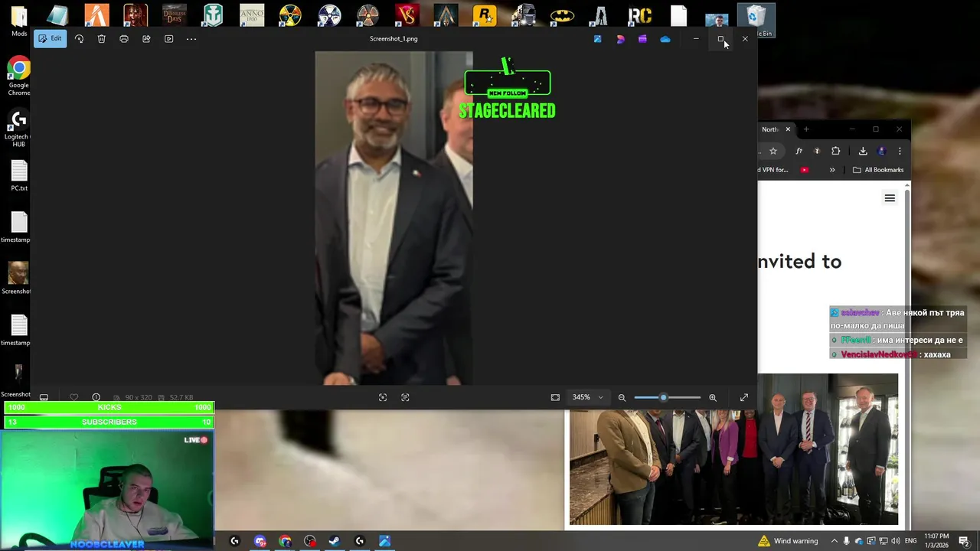
Task: Open the Chrome profile avatar
Action: click(x=881, y=151)
